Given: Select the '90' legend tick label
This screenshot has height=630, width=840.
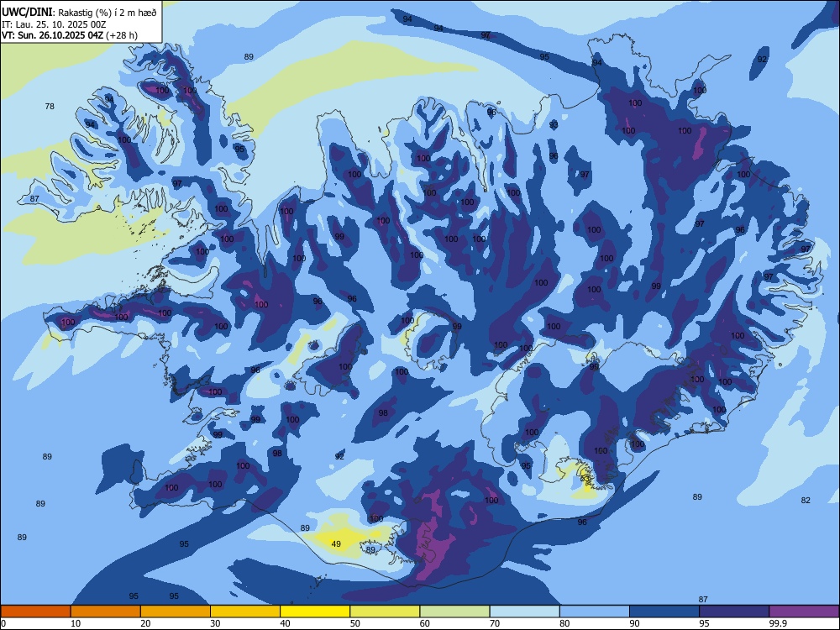Looking at the screenshot, I should 634,623.
